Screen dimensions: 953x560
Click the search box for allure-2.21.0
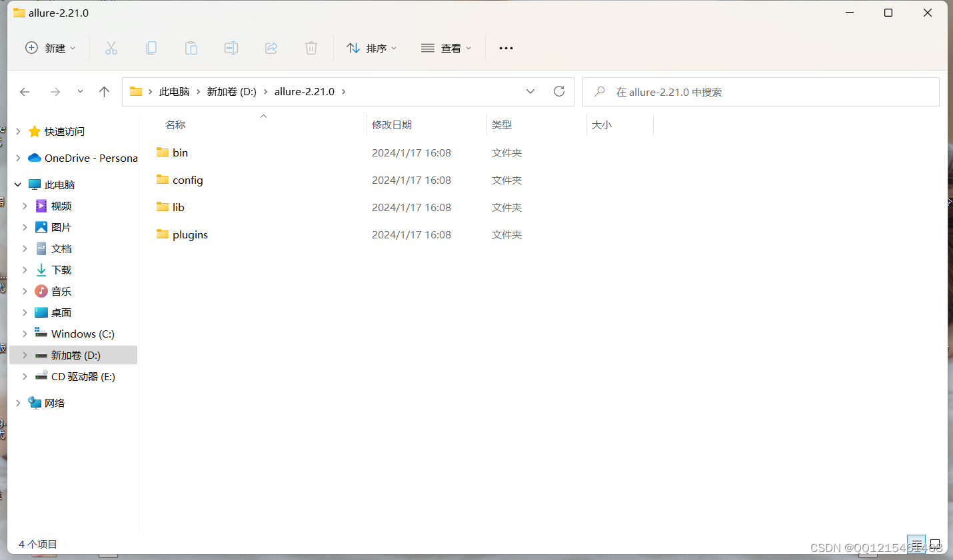[761, 92]
